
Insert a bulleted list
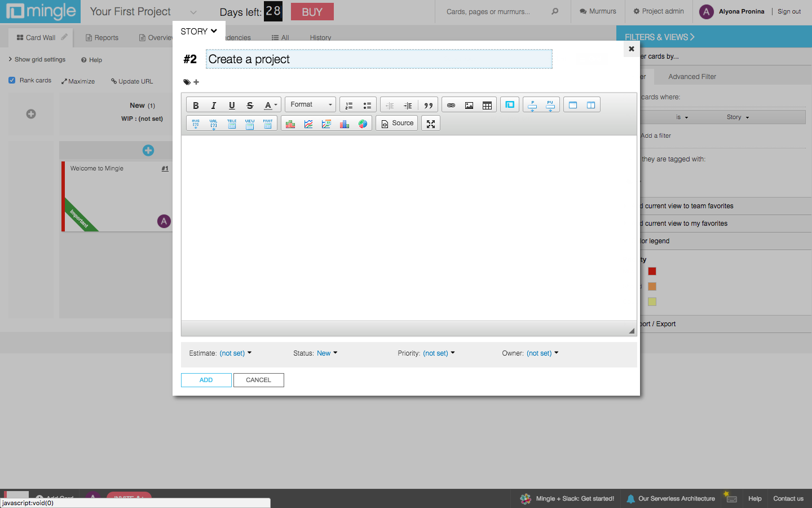[367, 105]
